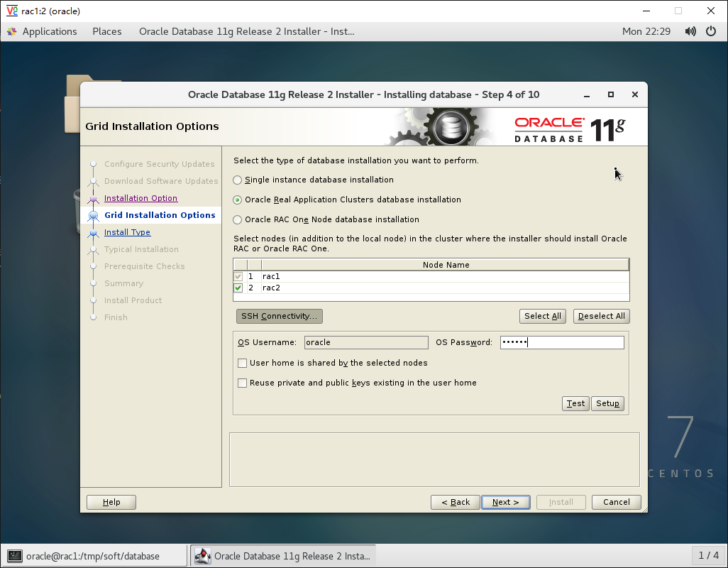Image resolution: width=728 pixels, height=568 pixels.
Task: Click the VNC viewer window icon
Action: tap(11, 11)
